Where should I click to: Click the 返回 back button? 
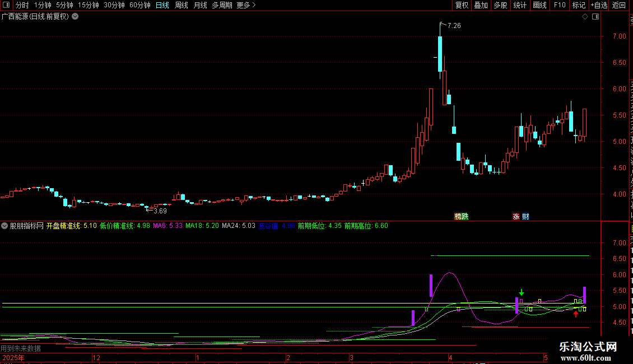619,5
